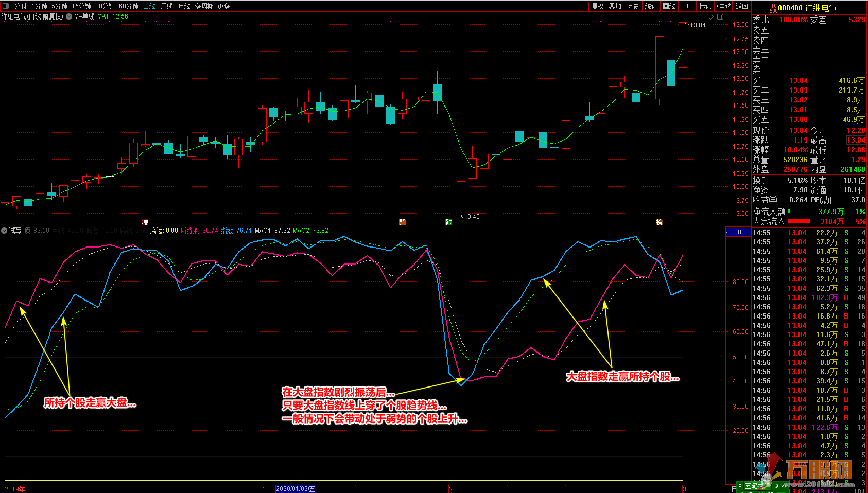Open F10 company information
The width and height of the screenshot is (868, 493).
(x=687, y=6)
